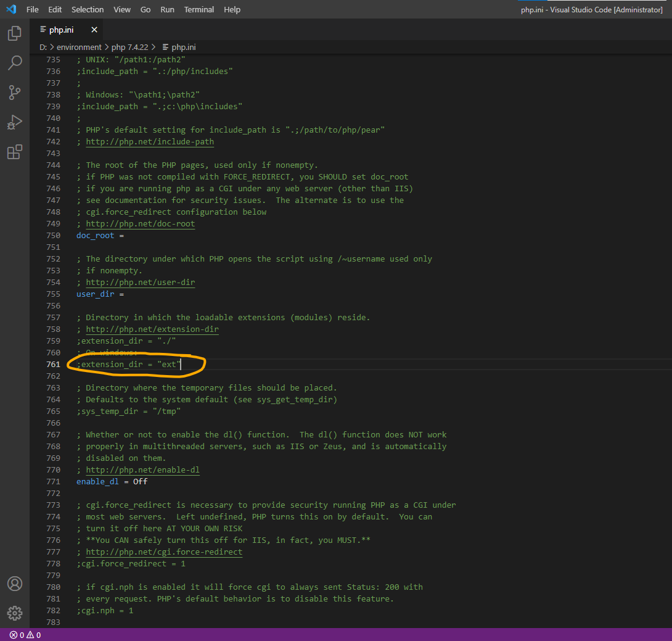
Task: Open the Edit menu
Action: click(x=55, y=9)
